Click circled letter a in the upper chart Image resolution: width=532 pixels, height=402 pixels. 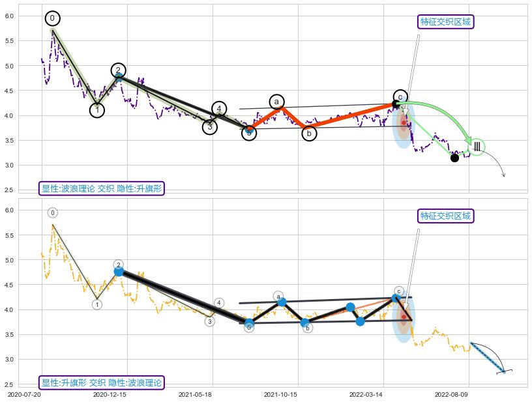276,102
